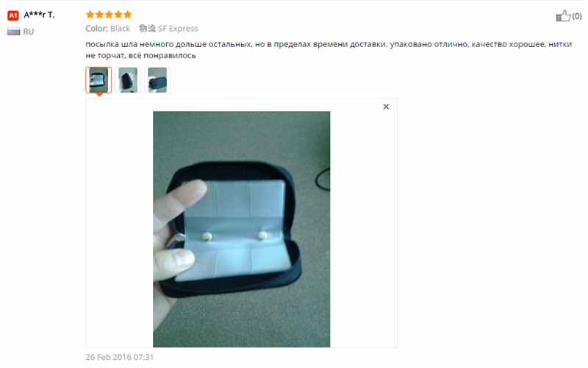Click the Russian review text

[x=329, y=49]
